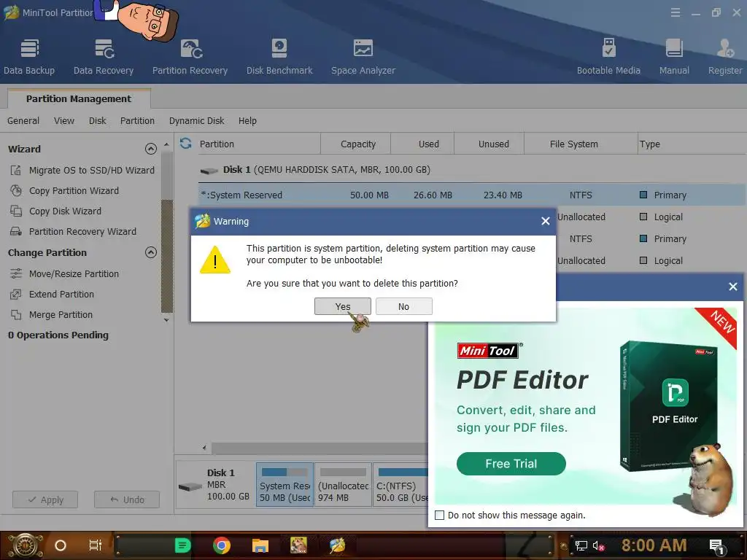Select Unallocated 974 MB block in disk map
The image size is (747, 560).
[343, 484]
